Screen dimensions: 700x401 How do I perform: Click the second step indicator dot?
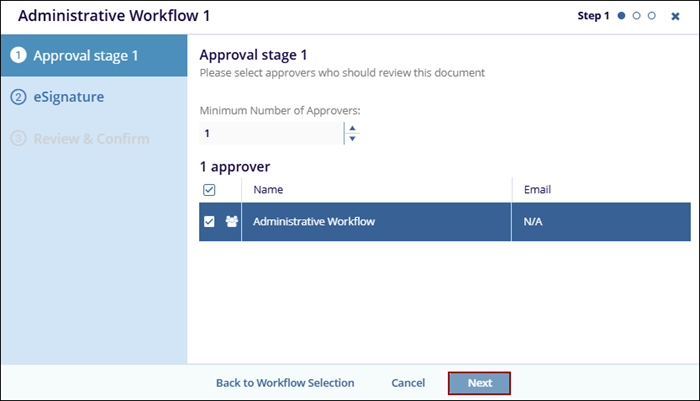click(x=637, y=16)
